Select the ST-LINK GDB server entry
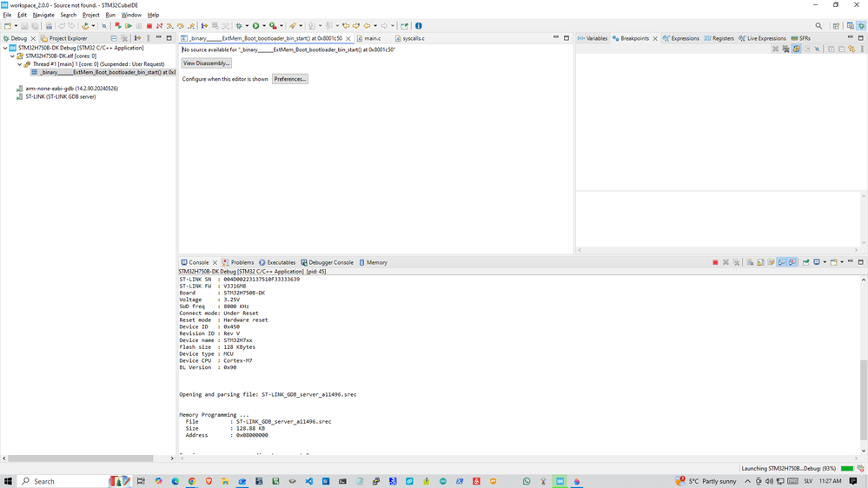The image size is (868, 488). pos(56,96)
